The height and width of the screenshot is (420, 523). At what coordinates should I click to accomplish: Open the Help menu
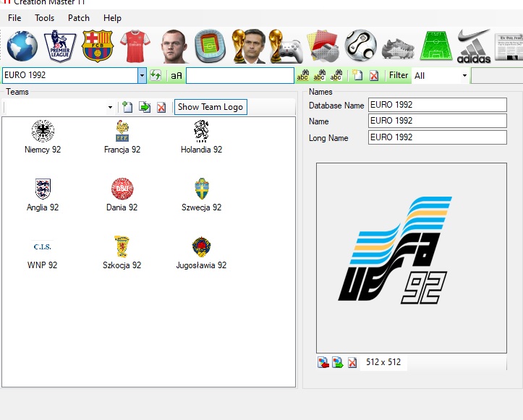point(112,18)
